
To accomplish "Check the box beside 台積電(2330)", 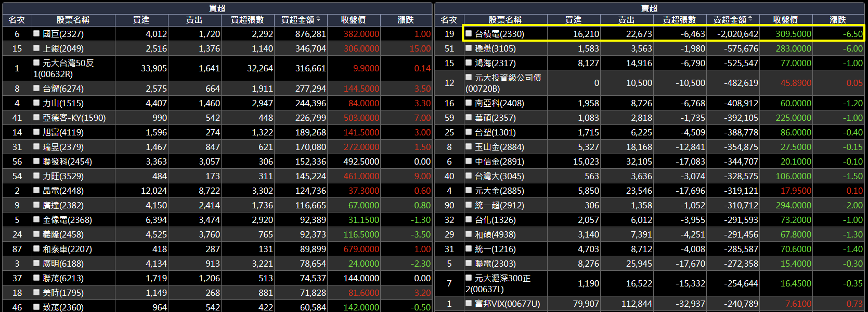I will click(469, 33).
